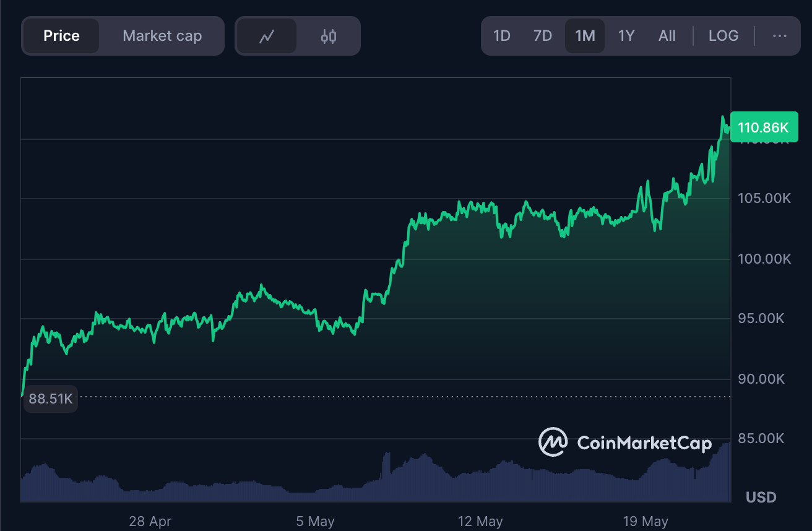
Task: Switch chart to candlestick view
Action: pyautogui.click(x=329, y=35)
